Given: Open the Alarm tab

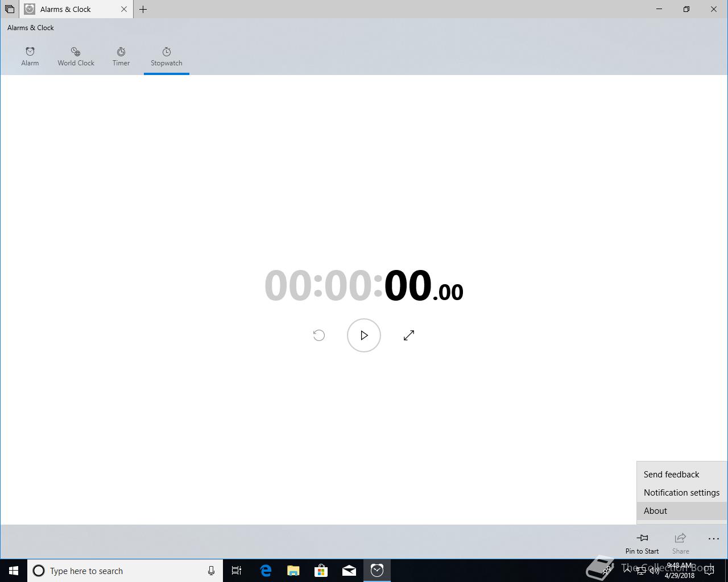Looking at the screenshot, I should [30, 57].
